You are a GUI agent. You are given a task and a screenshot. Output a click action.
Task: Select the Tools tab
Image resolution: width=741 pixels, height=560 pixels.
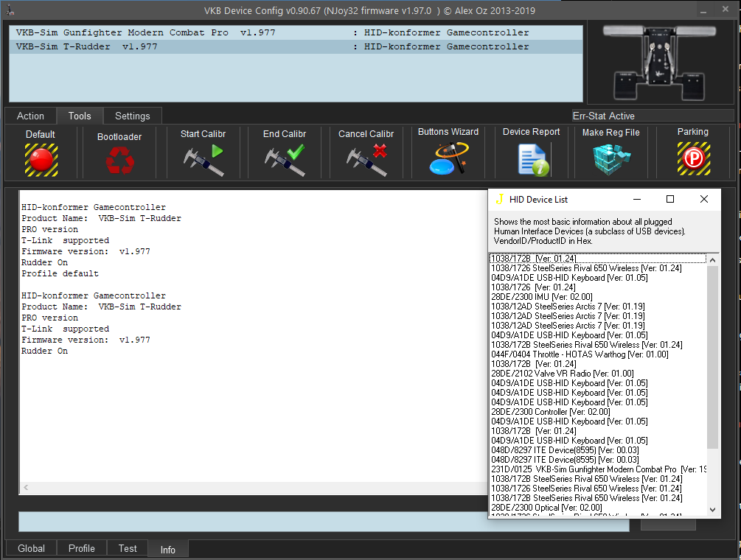point(80,116)
